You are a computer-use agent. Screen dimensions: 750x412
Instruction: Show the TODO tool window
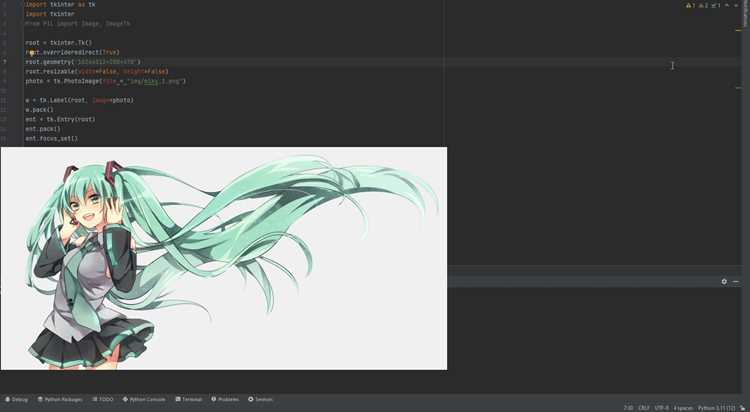click(x=103, y=399)
